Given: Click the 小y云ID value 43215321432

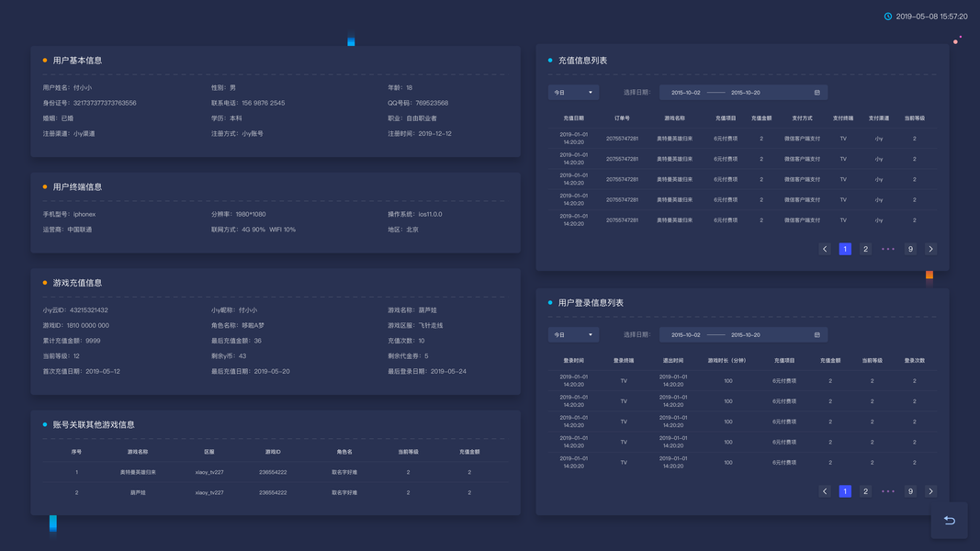Looking at the screenshot, I should (89, 310).
